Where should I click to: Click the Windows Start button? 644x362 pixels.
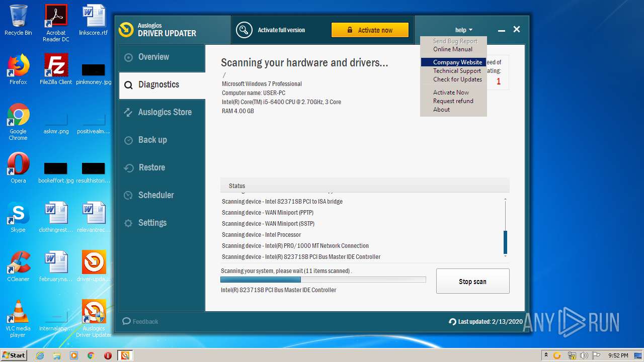(14, 355)
